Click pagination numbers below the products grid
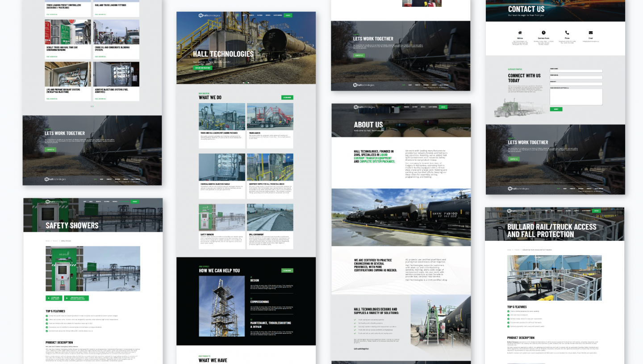Image resolution: width=643 pixels, height=364 pixels. point(92,106)
